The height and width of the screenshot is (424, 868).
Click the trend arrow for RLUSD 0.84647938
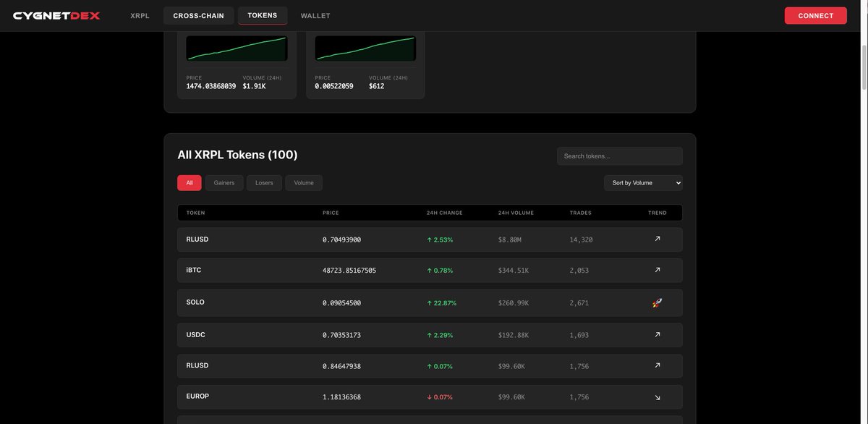pos(658,365)
